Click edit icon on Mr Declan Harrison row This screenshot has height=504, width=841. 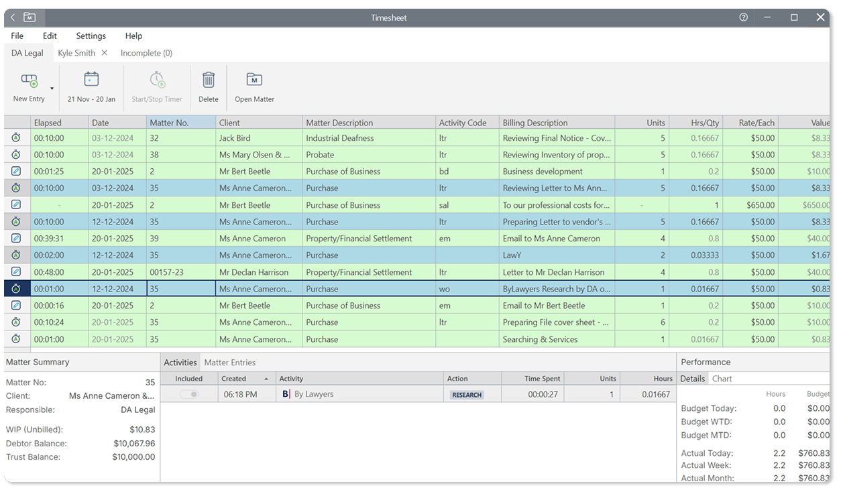pos(16,272)
